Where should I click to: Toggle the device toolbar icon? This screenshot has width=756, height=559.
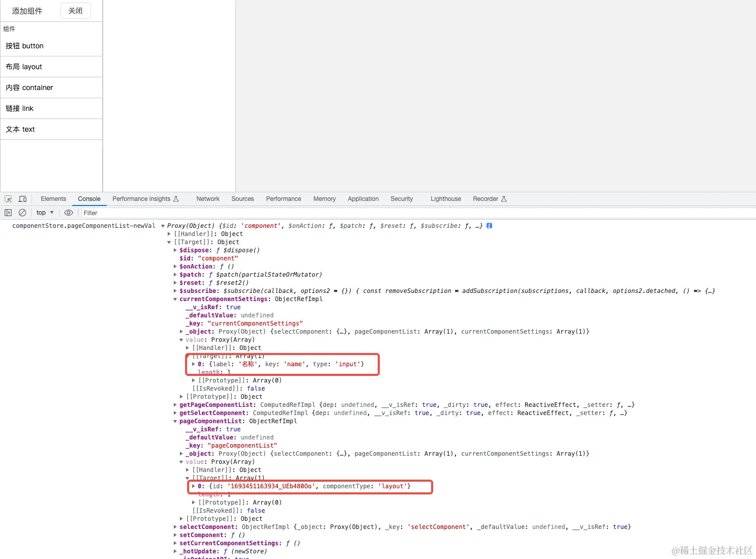[x=22, y=199]
